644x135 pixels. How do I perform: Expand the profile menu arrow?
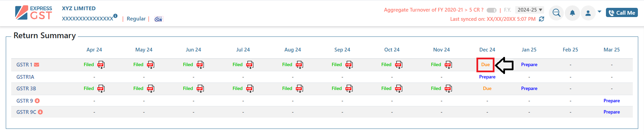tap(599, 12)
